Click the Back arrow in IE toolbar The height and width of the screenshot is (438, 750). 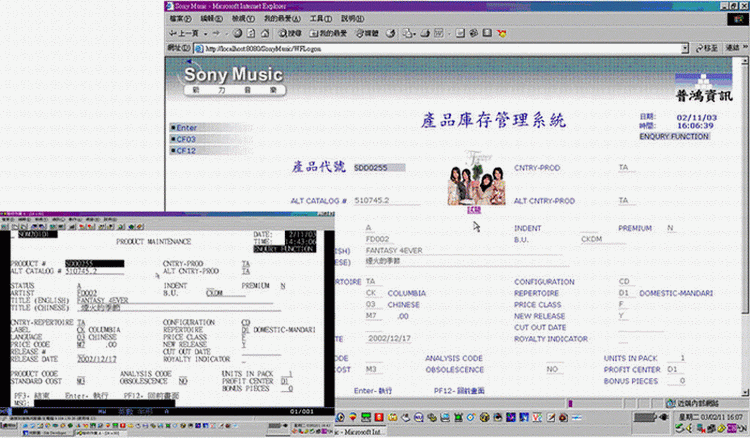pos(184,33)
